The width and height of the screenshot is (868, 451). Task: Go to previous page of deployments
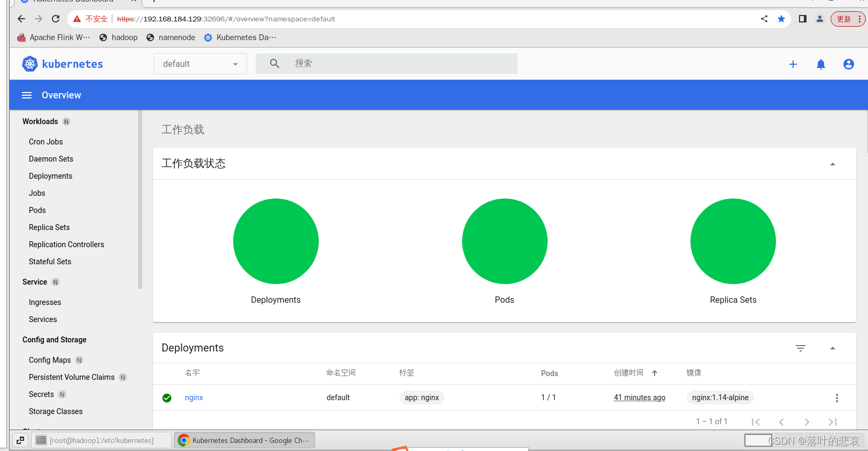tap(781, 422)
